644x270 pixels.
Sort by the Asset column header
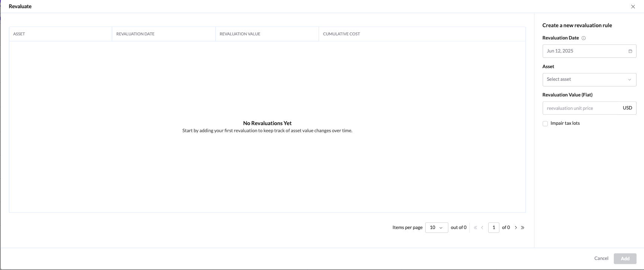[19, 34]
